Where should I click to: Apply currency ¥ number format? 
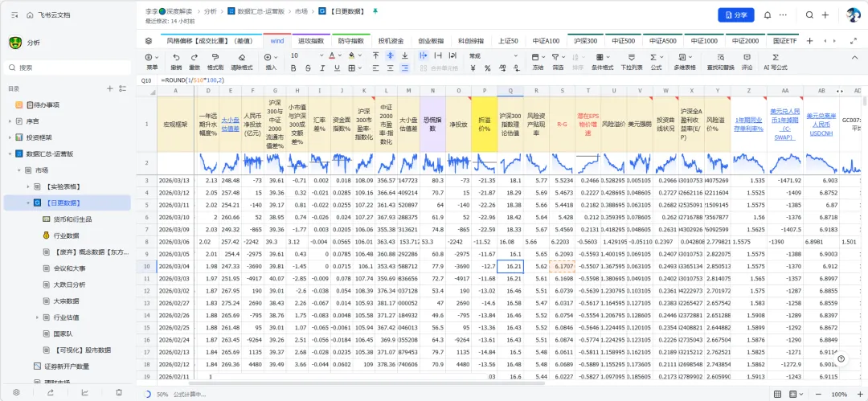pyautogui.click(x=473, y=68)
